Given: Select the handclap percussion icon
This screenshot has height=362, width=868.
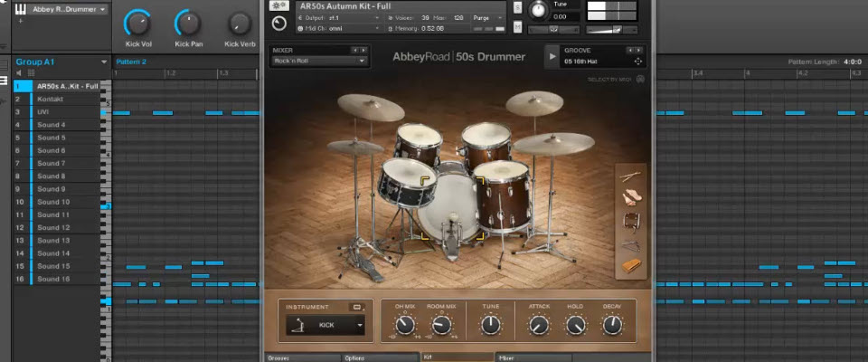Looking at the screenshot, I should (x=630, y=198).
